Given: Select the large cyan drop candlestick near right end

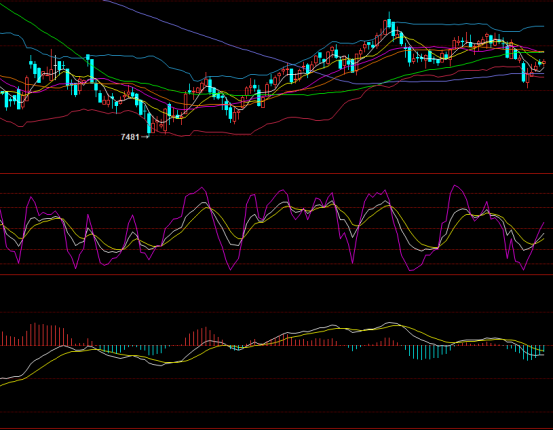Looking at the screenshot, I should [x=524, y=72].
